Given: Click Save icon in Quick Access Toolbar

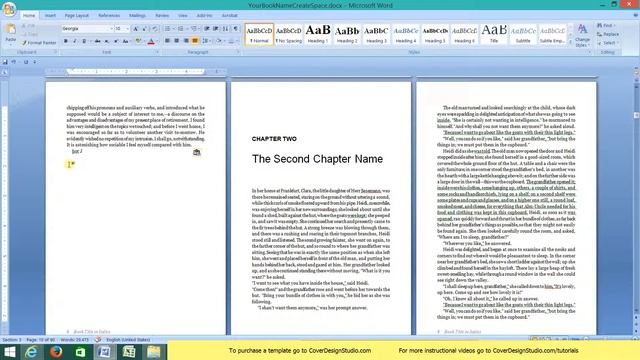Looking at the screenshot, I should pos(5,62).
